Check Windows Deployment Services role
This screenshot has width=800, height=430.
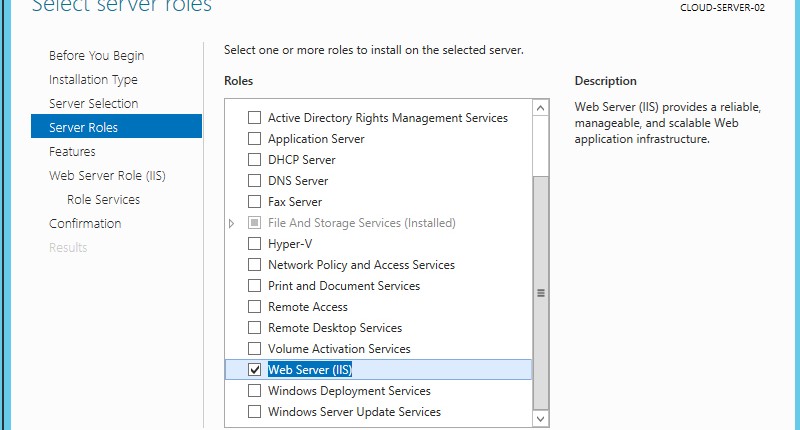[x=254, y=391]
